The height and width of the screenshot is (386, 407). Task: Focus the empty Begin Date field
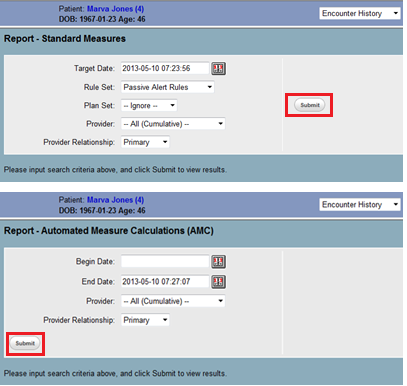165,261
